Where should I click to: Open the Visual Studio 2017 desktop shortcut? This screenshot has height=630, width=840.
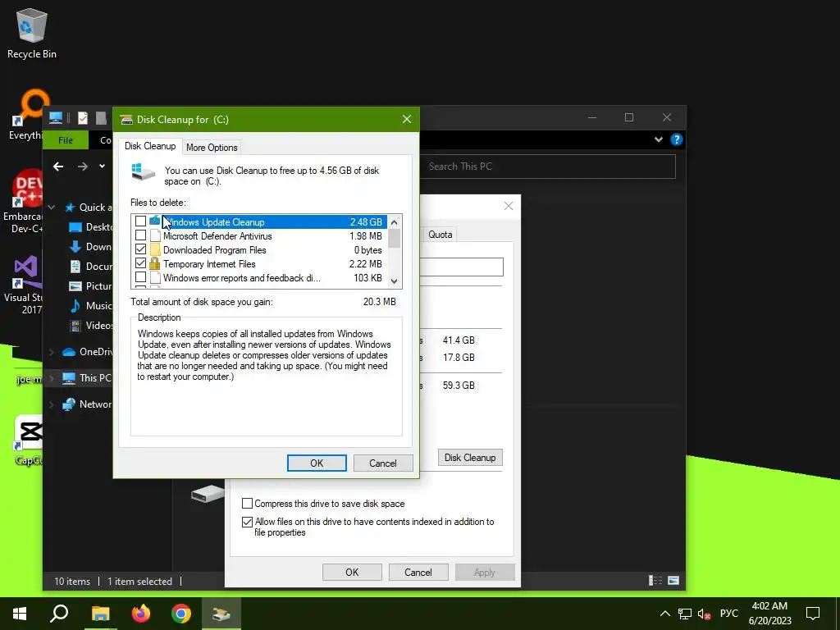(25, 284)
